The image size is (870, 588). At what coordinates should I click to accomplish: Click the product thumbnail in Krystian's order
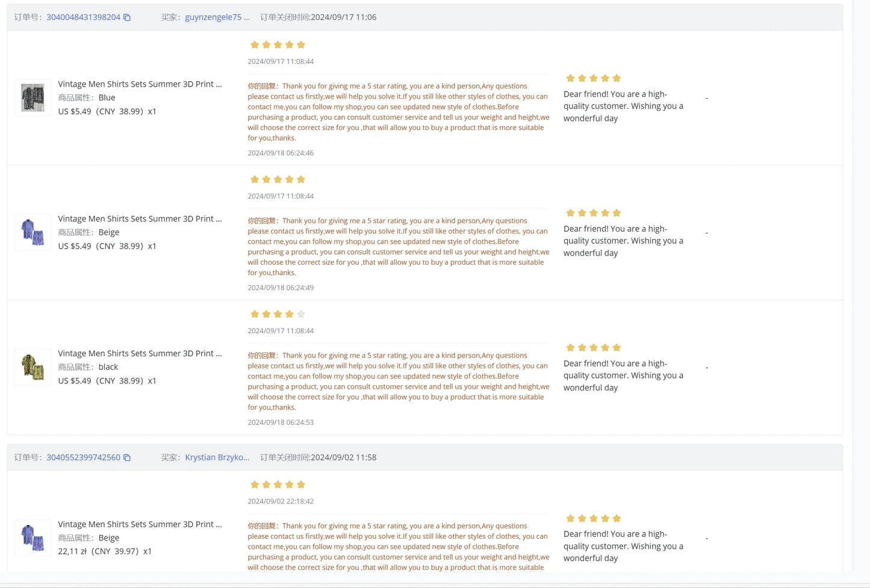(x=33, y=537)
